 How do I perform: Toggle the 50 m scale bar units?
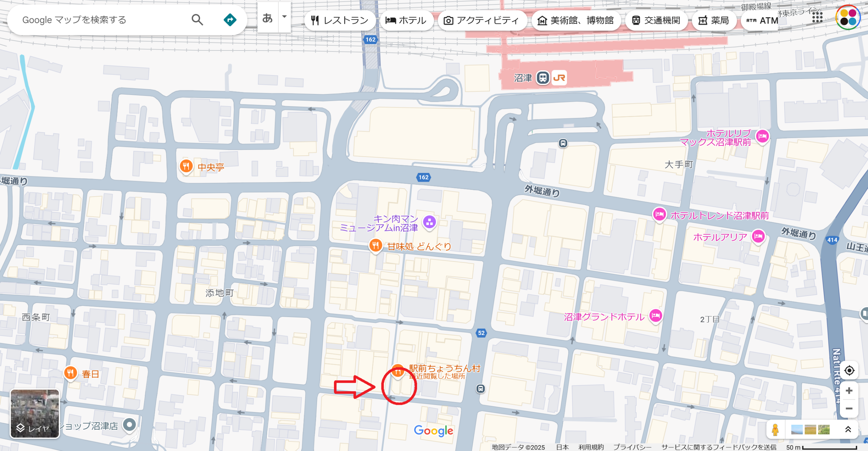pyautogui.click(x=822, y=447)
